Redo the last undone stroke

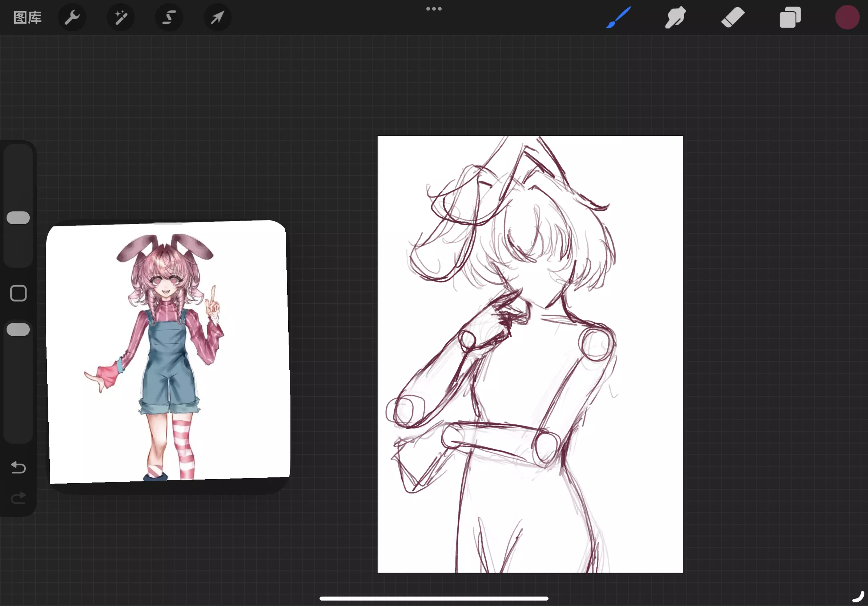point(18,498)
